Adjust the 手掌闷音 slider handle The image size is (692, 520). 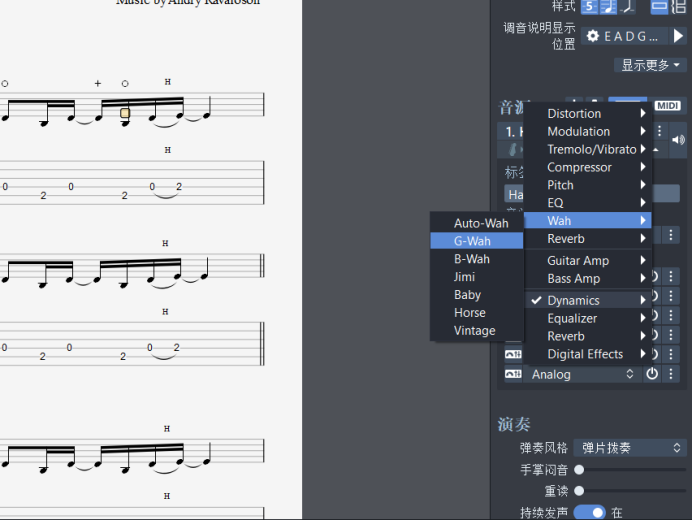click(579, 469)
